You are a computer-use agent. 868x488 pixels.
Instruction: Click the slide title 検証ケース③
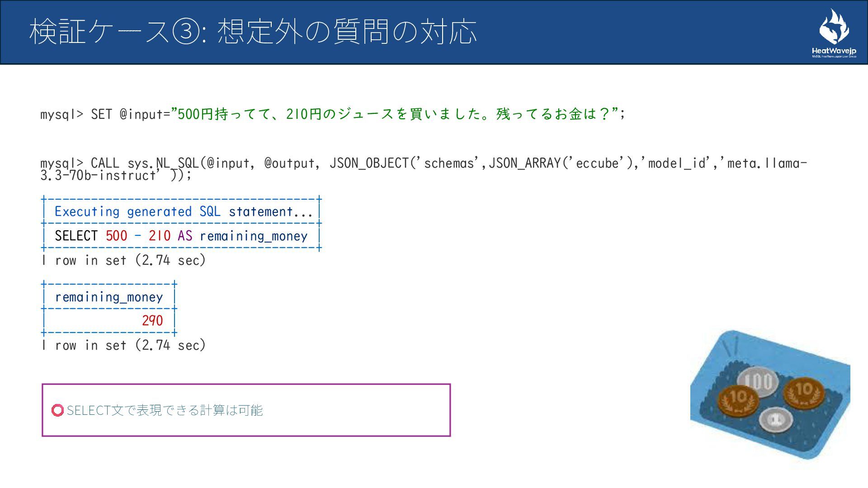click(x=252, y=32)
